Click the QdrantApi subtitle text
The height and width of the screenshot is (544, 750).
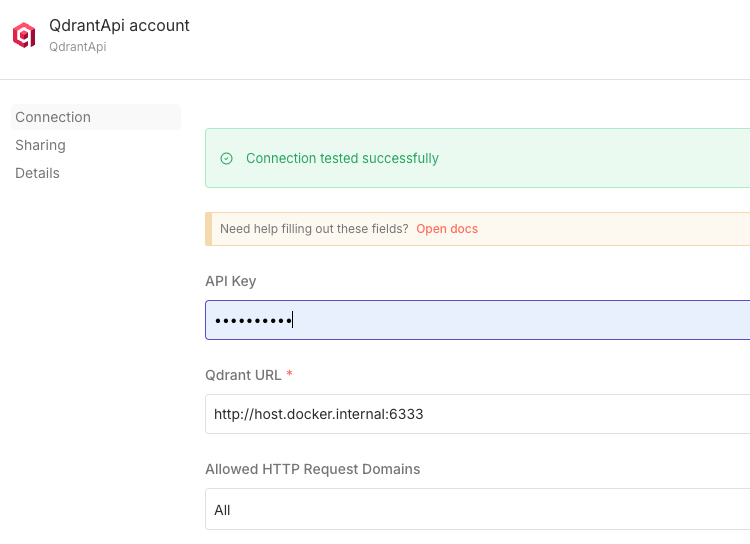pyautogui.click(x=77, y=47)
